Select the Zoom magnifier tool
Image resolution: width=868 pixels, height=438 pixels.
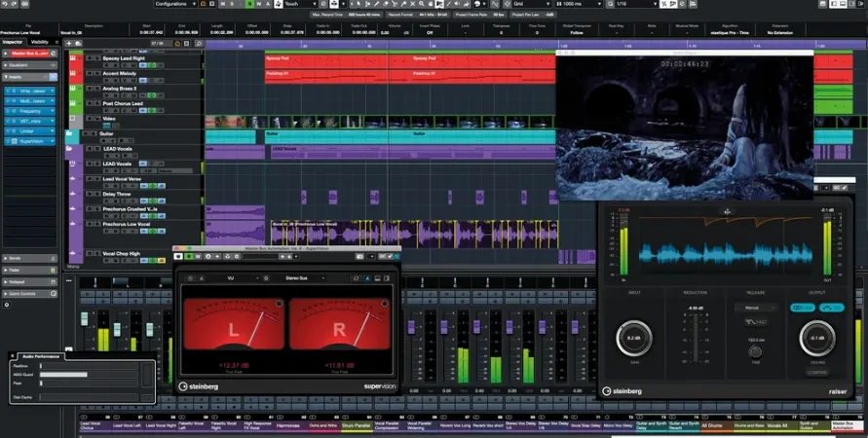point(422,4)
